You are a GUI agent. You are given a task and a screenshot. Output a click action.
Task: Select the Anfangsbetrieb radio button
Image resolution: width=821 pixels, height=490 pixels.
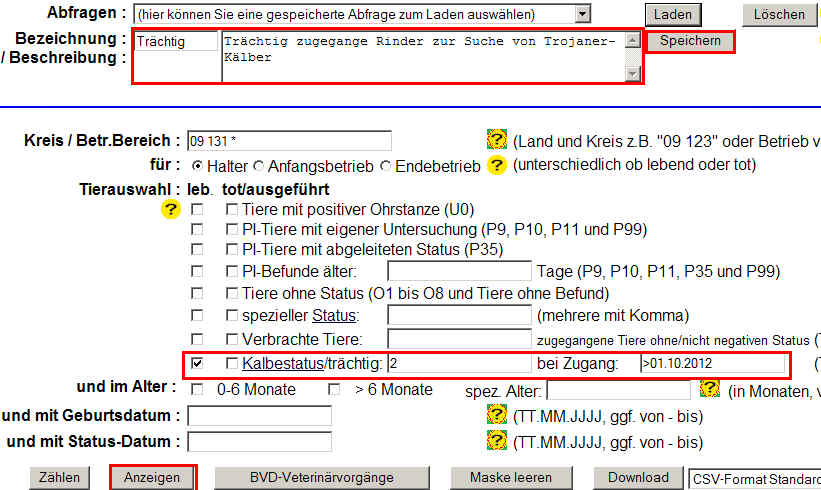point(259,165)
